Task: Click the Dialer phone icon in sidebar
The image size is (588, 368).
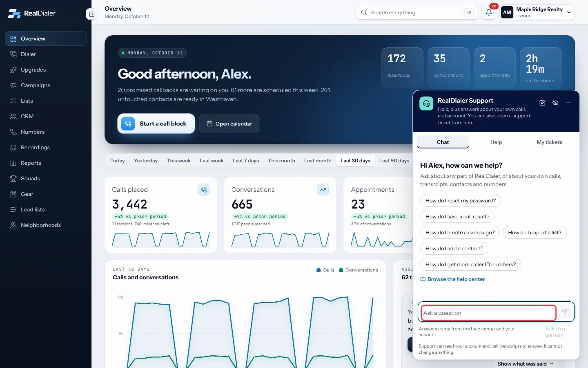Action: (13, 54)
